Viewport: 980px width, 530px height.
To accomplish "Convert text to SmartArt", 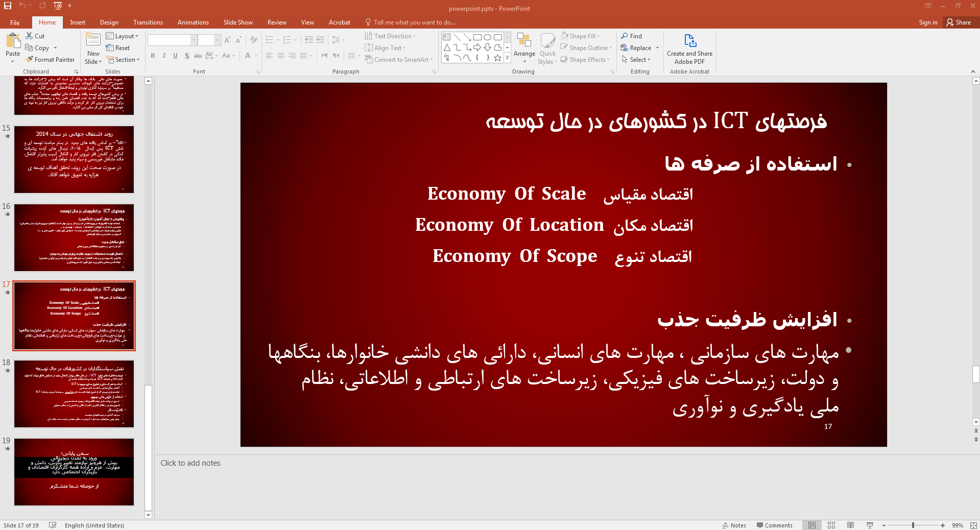I will [x=399, y=60].
